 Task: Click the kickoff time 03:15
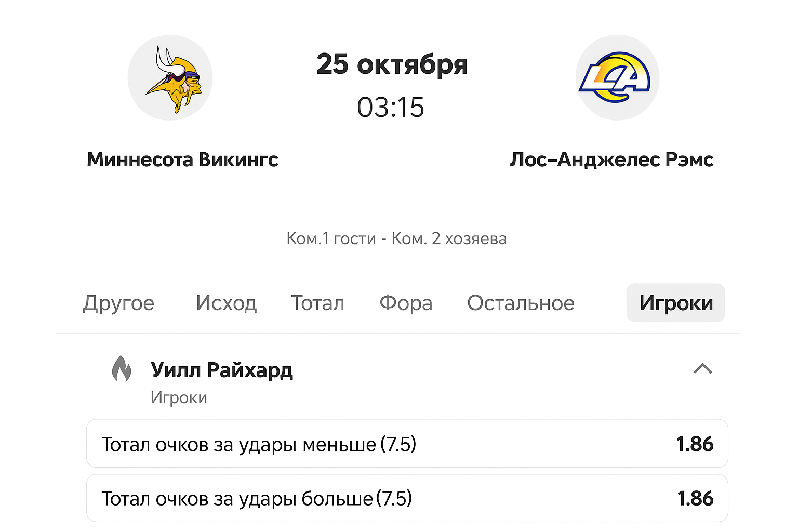(391, 108)
